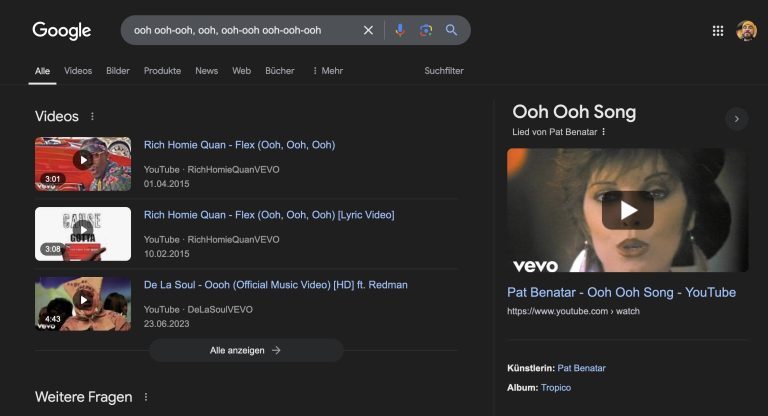Viewport: 768px width, 416px height.
Task: Click the date 23.06.2023
Action: click(167, 324)
